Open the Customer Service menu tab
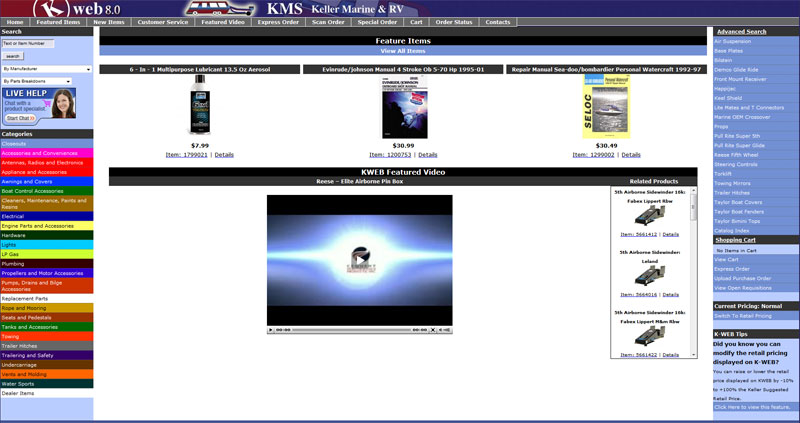This screenshot has height=423, width=800. coord(163,22)
